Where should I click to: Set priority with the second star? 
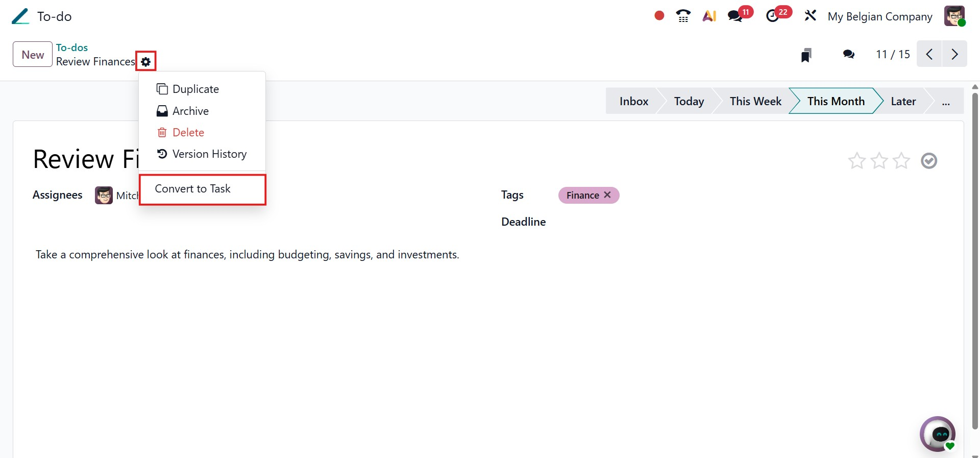(x=879, y=161)
